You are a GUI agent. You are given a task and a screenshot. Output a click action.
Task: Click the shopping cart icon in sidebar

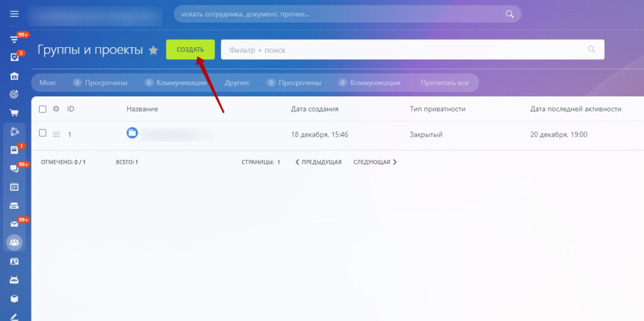click(14, 113)
